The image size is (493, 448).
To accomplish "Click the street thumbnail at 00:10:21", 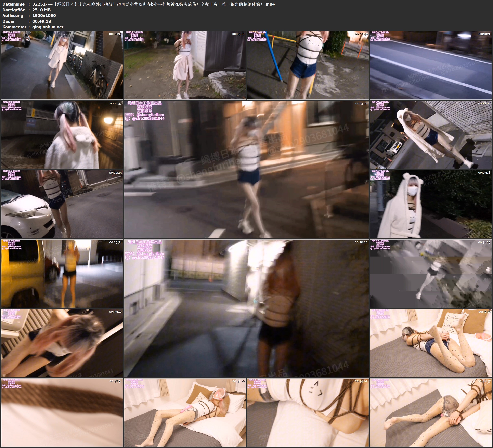I will point(431,65).
